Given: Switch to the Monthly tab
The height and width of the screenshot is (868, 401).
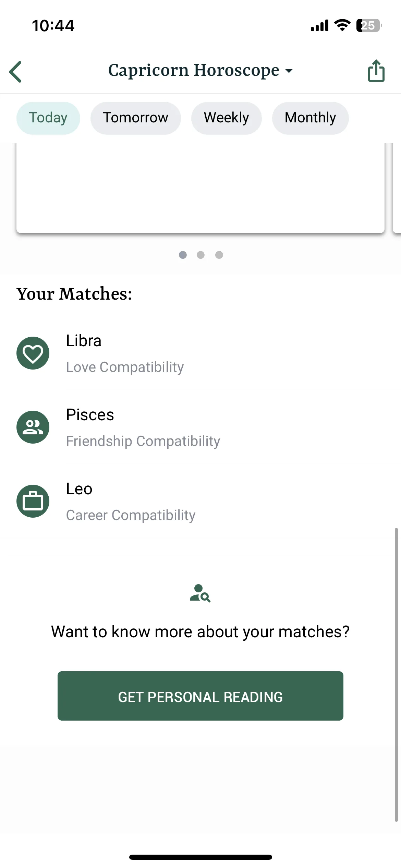Looking at the screenshot, I should click(x=311, y=118).
